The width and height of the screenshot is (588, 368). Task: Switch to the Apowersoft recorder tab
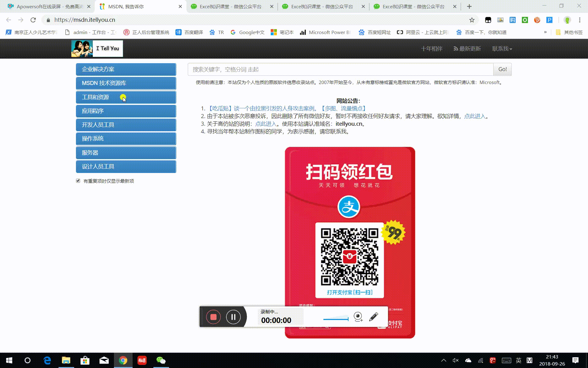49,6
